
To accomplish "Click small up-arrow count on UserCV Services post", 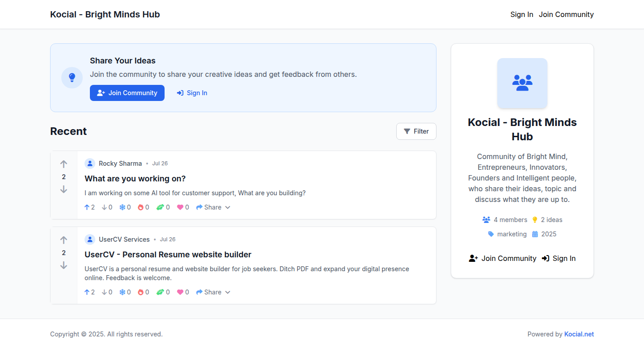I will (89, 292).
